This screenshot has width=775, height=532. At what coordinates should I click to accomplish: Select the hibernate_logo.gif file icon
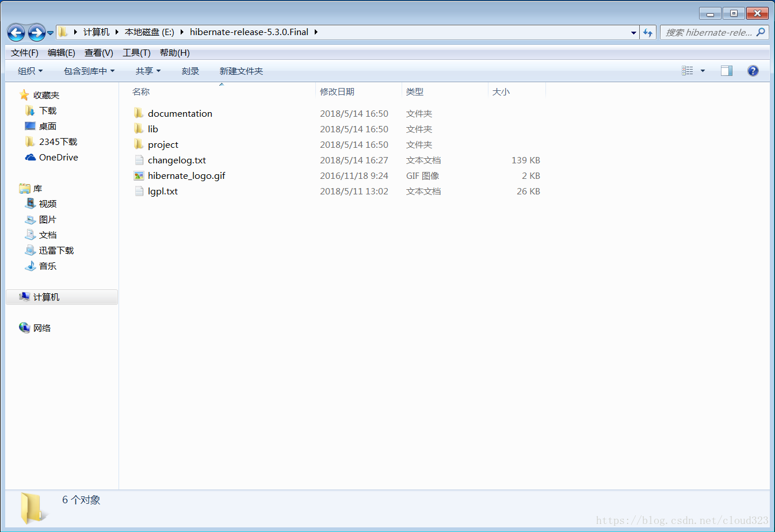(x=139, y=175)
